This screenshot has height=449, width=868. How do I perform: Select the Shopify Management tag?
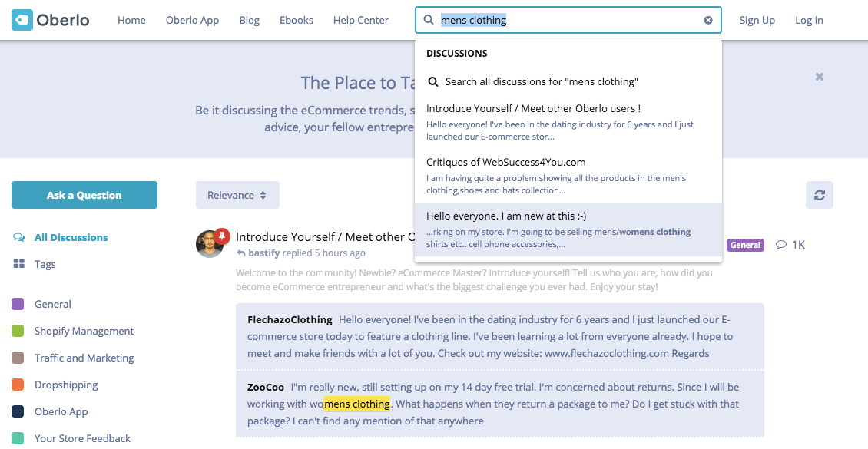[x=84, y=332]
